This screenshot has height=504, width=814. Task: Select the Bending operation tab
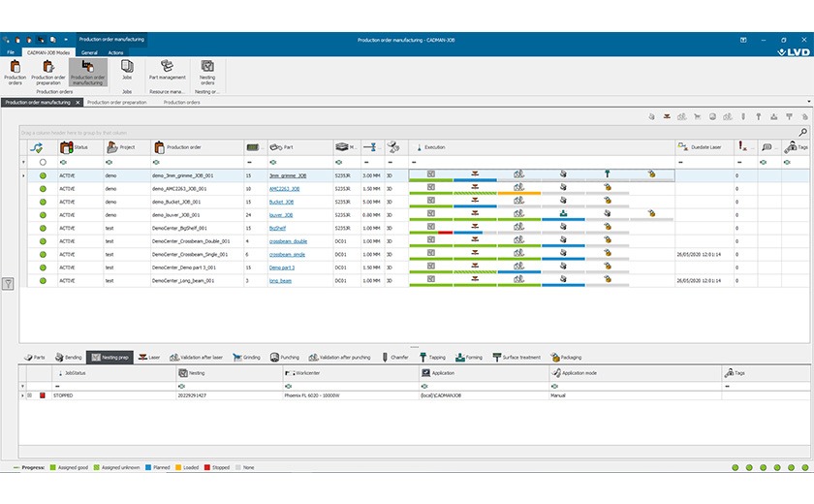click(69, 357)
